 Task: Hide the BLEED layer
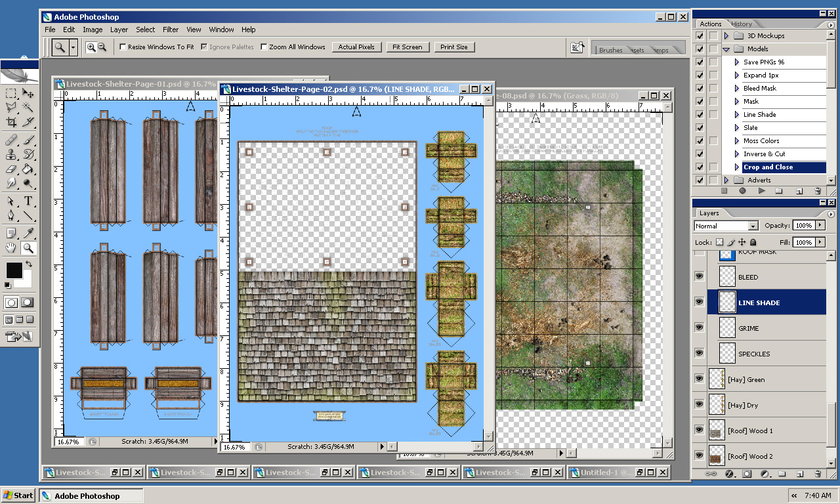coord(700,277)
